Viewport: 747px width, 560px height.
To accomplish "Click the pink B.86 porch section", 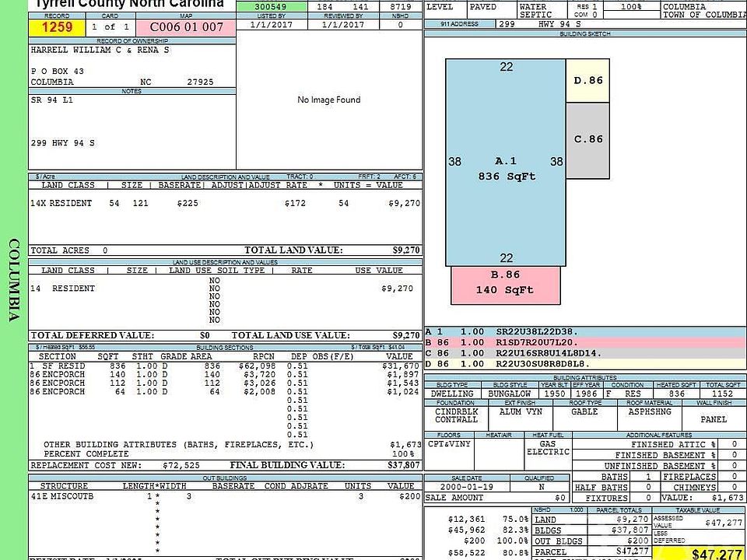I will [x=505, y=285].
